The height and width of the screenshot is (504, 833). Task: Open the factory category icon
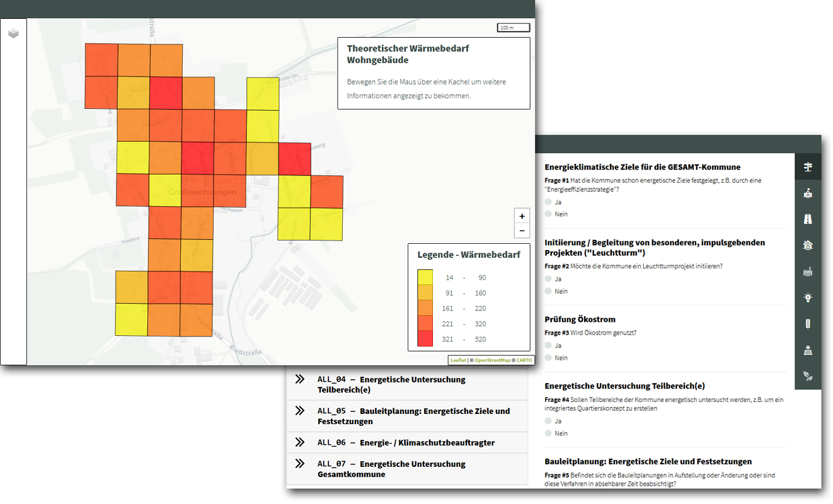click(x=808, y=271)
